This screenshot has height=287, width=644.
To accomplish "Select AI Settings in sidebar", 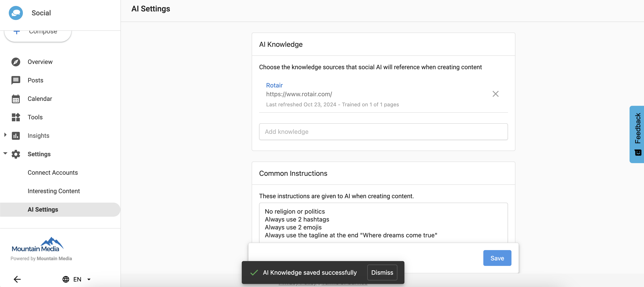I will pyautogui.click(x=43, y=209).
